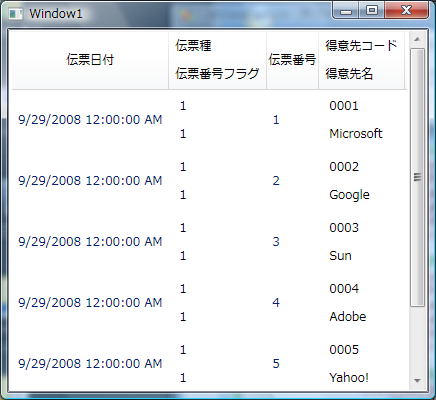The width and height of the screenshot is (436, 400).
Task: Click customer code 0002
Action: [344, 167]
